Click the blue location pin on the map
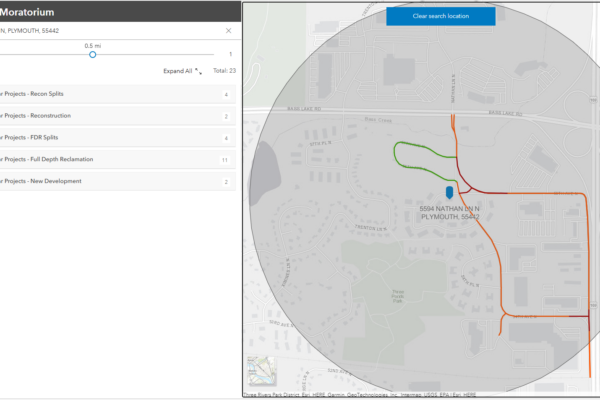The width and height of the screenshot is (600, 400). click(x=450, y=192)
